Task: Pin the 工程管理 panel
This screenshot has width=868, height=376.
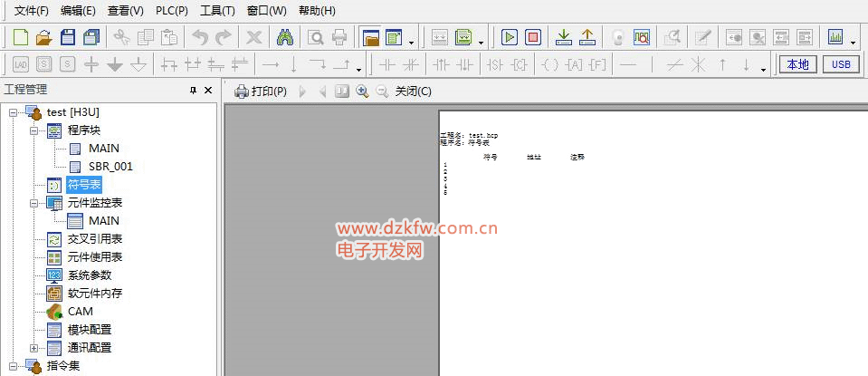Action: click(193, 91)
